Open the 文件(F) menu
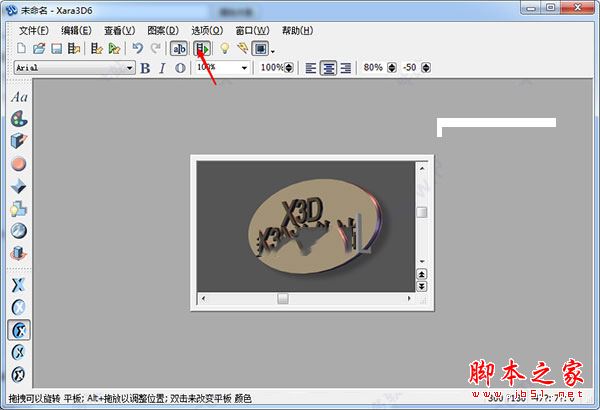The width and height of the screenshot is (600, 410). point(34,31)
